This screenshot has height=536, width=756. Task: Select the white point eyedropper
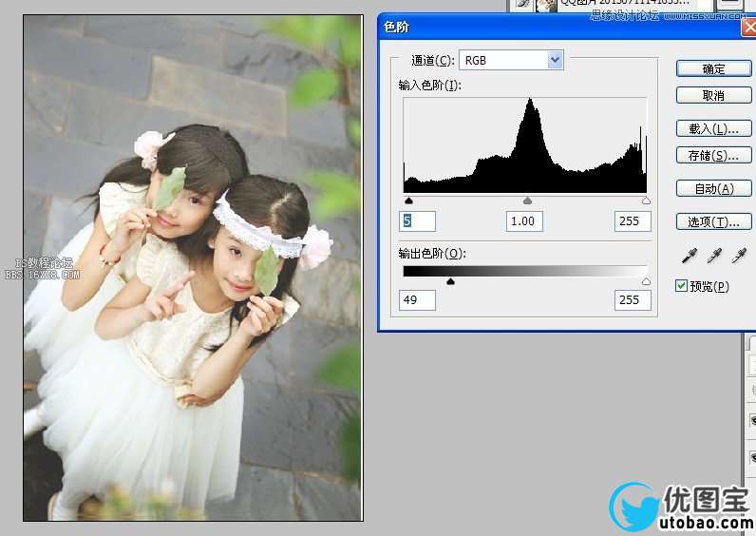pyautogui.click(x=739, y=256)
